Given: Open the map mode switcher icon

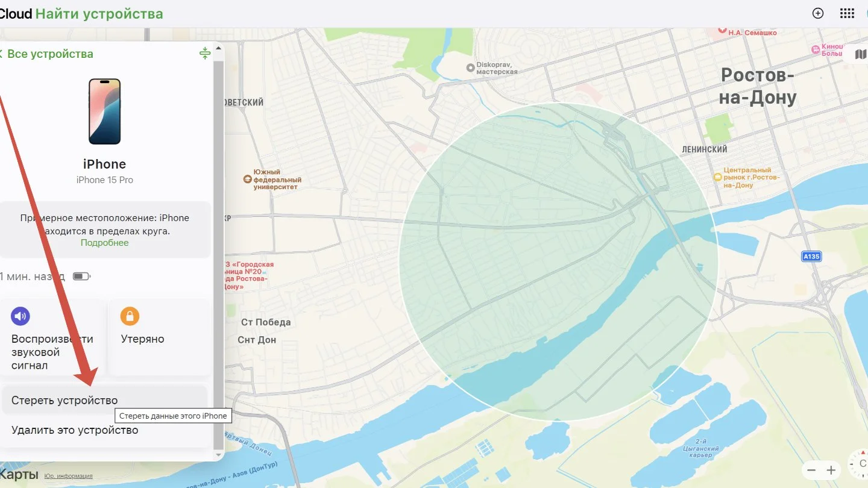Looking at the screenshot, I should (x=861, y=54).
